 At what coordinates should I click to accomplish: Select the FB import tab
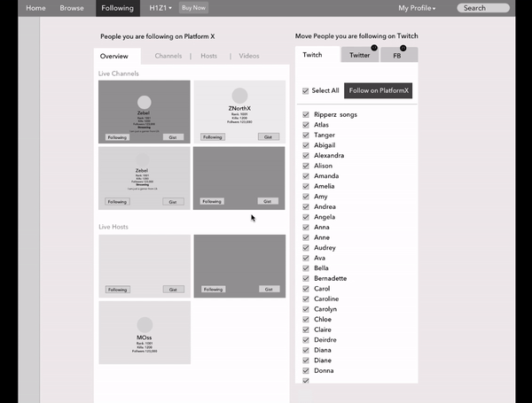pyautogui.click(x=399, y=55)
